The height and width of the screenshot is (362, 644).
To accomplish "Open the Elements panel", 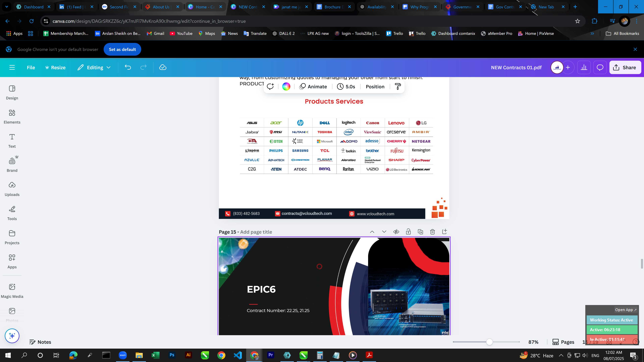I will (12, 117).
